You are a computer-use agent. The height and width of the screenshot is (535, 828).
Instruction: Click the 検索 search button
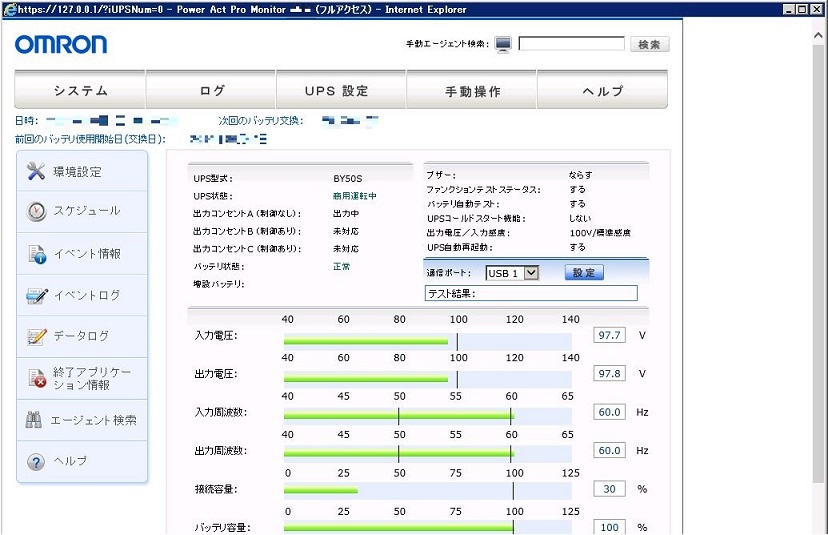click(x=650, y=44)
